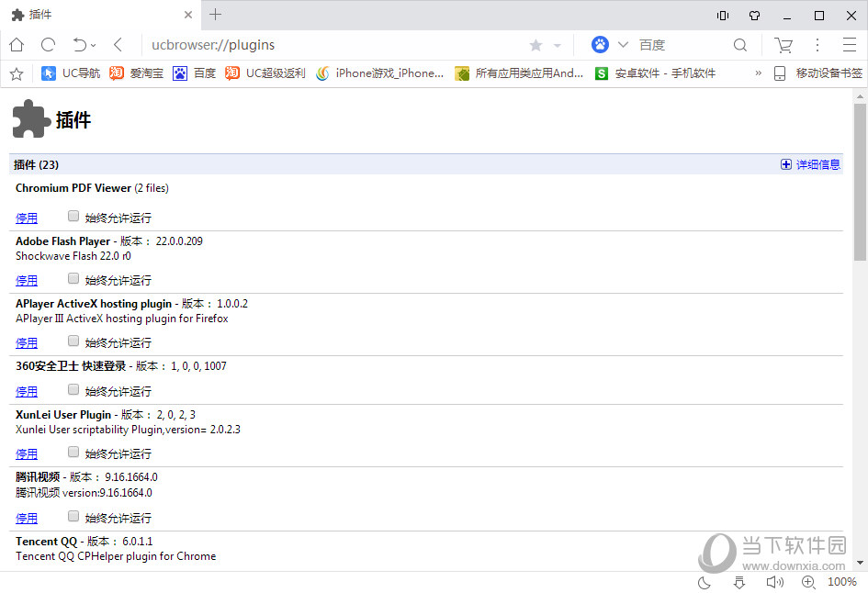The height and width of the screenshot is (593, 868).
Task: Open a new tab with plus button
Action: click(216, 15)
